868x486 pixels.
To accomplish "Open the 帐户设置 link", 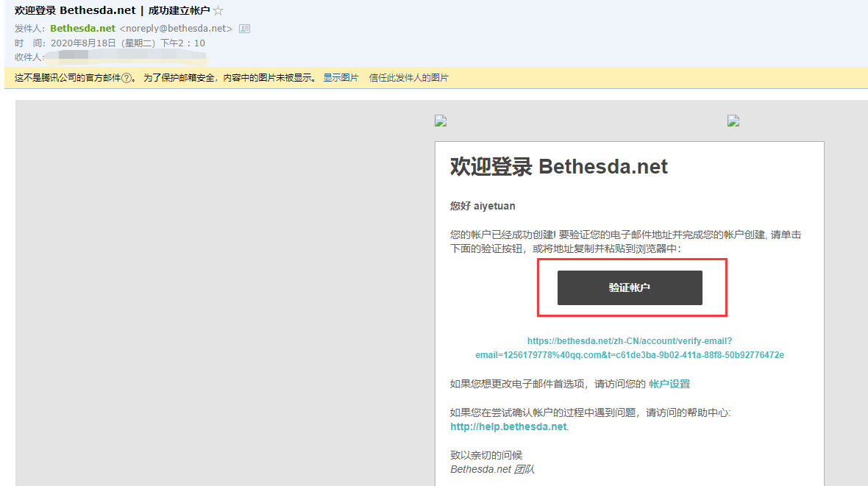I will (669, 384).
